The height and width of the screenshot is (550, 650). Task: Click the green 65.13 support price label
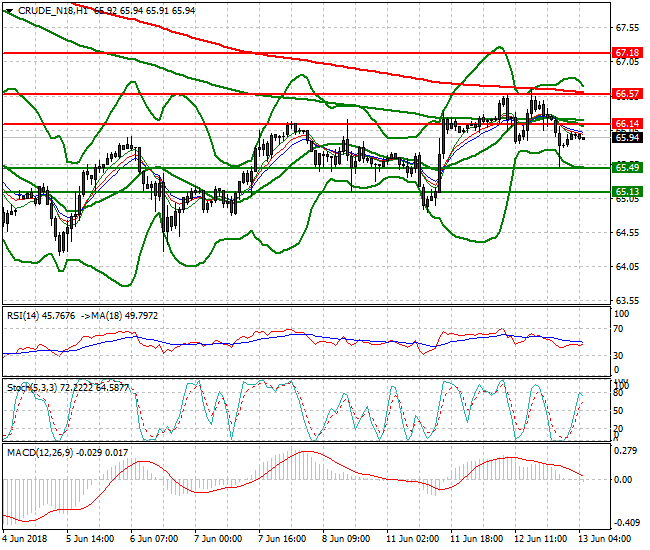click(627, 191)
